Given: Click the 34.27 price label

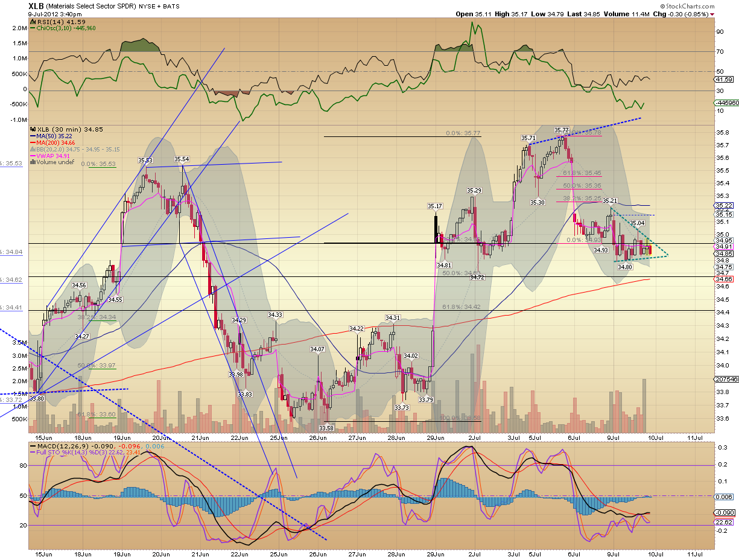Looking at the screenshot, I should point(82,336).
